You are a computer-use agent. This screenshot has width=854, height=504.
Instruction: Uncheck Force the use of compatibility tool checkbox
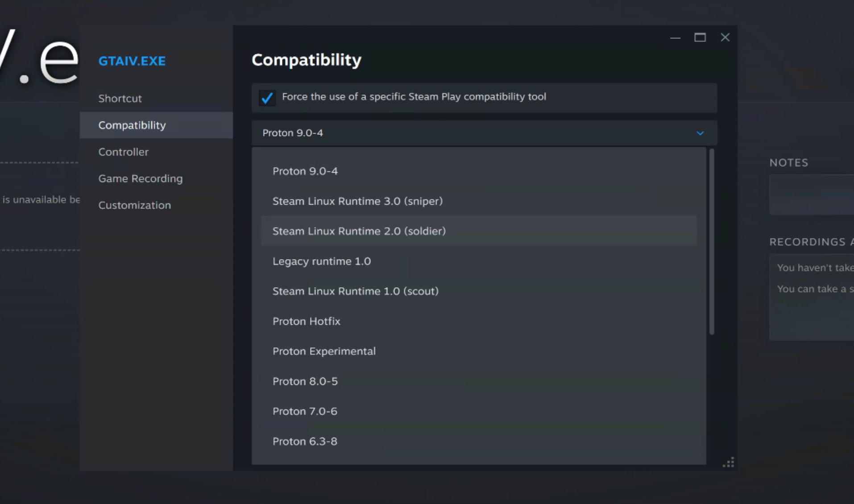tap(267, 97)
